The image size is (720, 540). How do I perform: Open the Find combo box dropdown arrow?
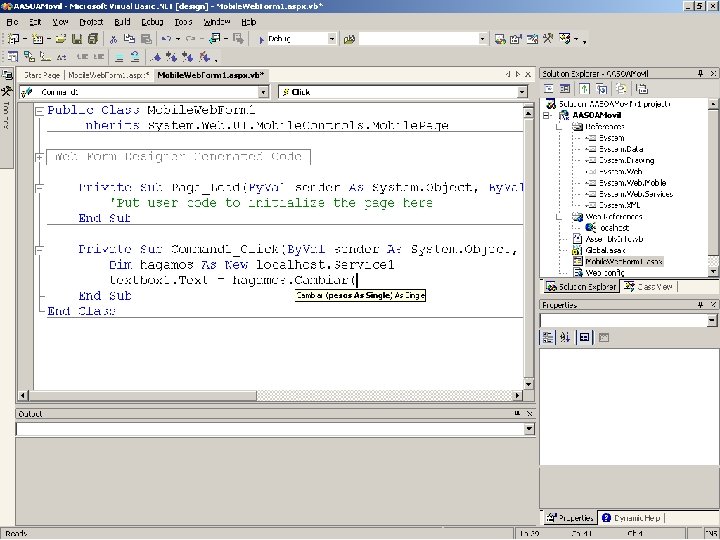[x=482, y=39]
